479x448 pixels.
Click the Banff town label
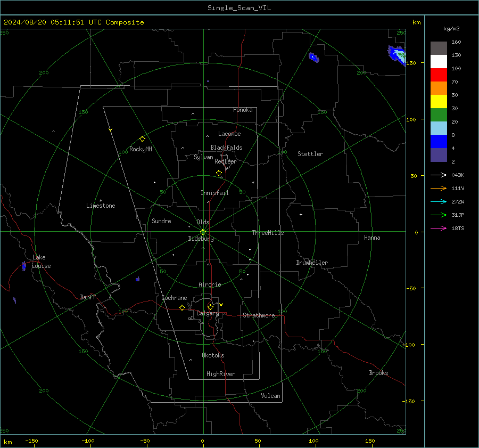pyautogui.click(x=88, y=297)
